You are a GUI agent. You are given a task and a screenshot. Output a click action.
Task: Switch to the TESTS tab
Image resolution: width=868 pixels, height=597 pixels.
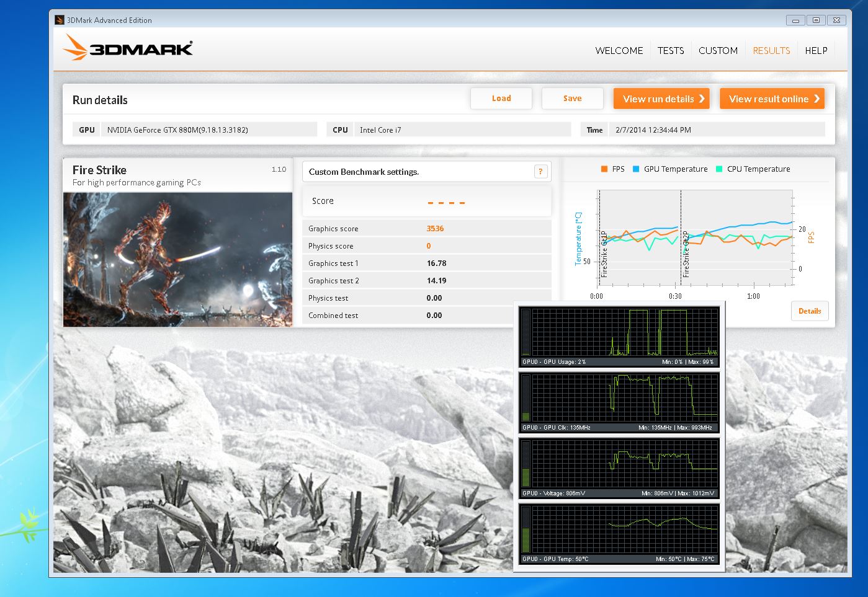(671, 51)
